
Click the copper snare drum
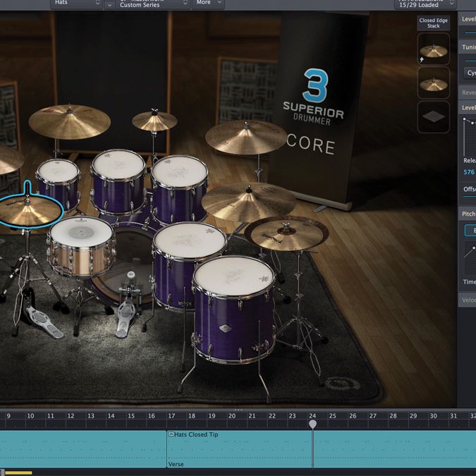pos(81,247)
